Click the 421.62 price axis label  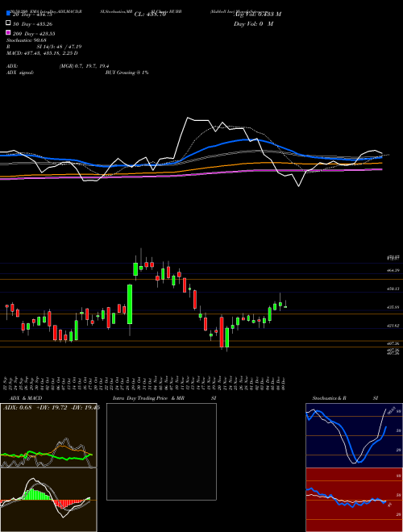[x=393, y=326]
